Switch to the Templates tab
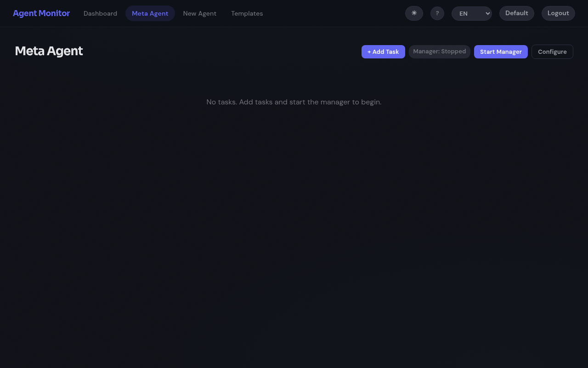Viewport: 588px width, 368px height. coord(247,13)
